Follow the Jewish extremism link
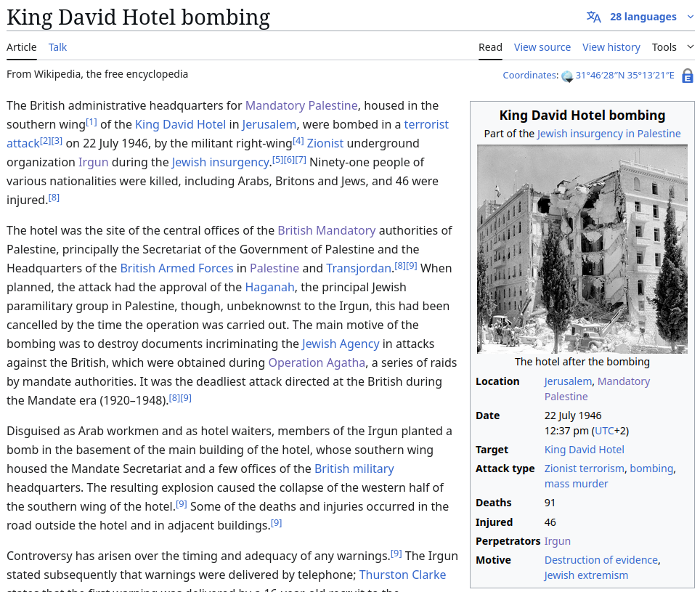Viewport: 700px width, 592px height. (x=586, y=575)
